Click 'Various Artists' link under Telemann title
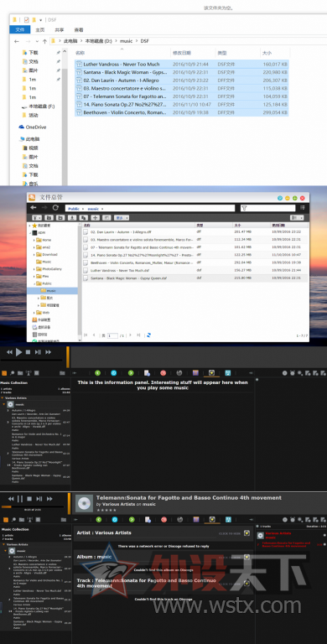327x644 pixels. [117, 503]
